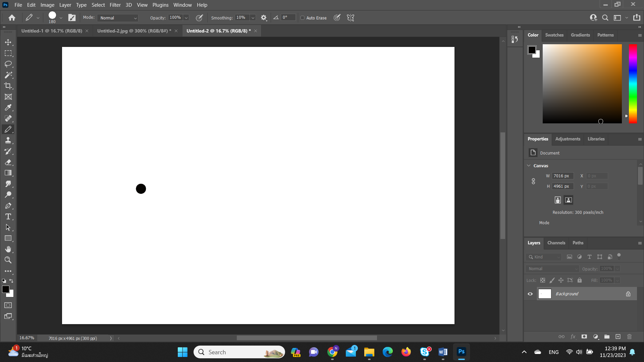Select the Rectangular Marquee tool
The width and height of the screenshot is (644, 362).
coord(8,53)
